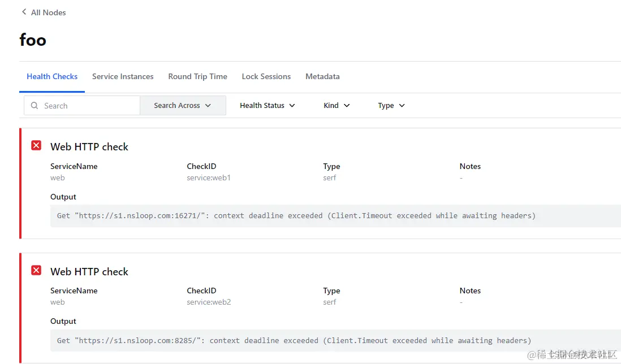Go back to All Nodes
The height and width of the screenshot is (364, 621).
click(x=48, y=12)
